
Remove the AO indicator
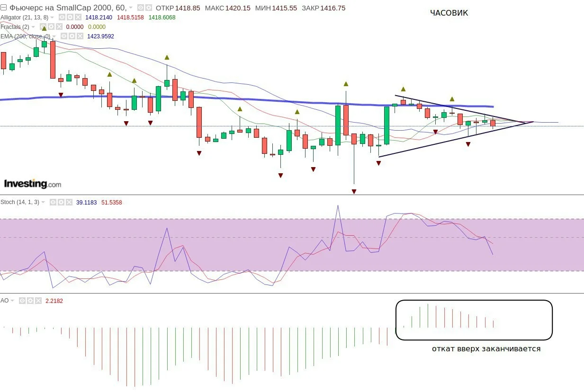(x=38, y=301)
